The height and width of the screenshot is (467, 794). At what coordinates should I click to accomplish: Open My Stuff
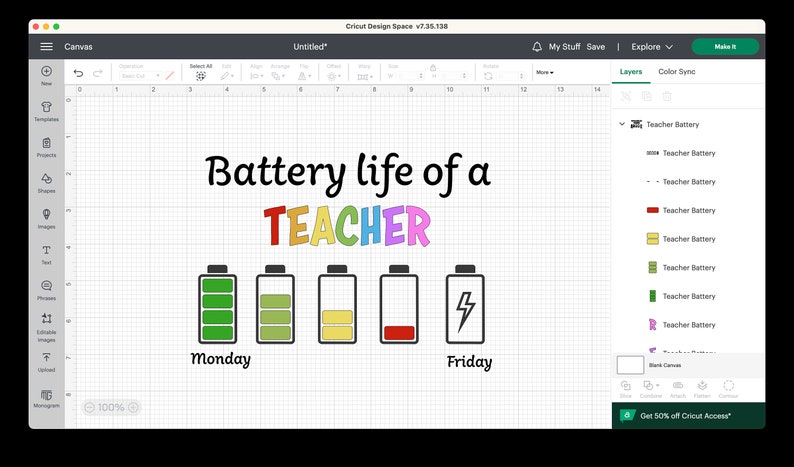tap(565, 47)
